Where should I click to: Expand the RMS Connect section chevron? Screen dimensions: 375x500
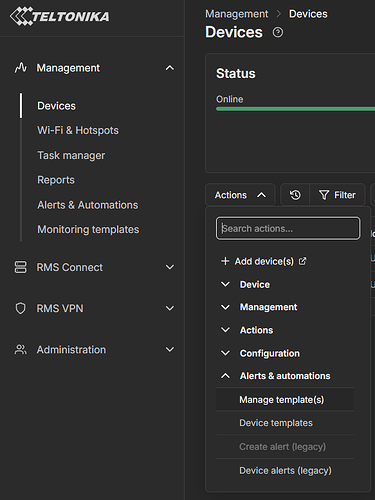tap(170, 267)
